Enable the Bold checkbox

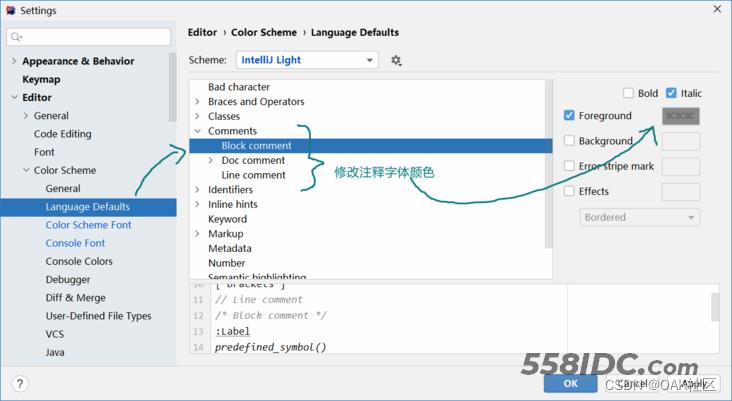click(627, 93)
